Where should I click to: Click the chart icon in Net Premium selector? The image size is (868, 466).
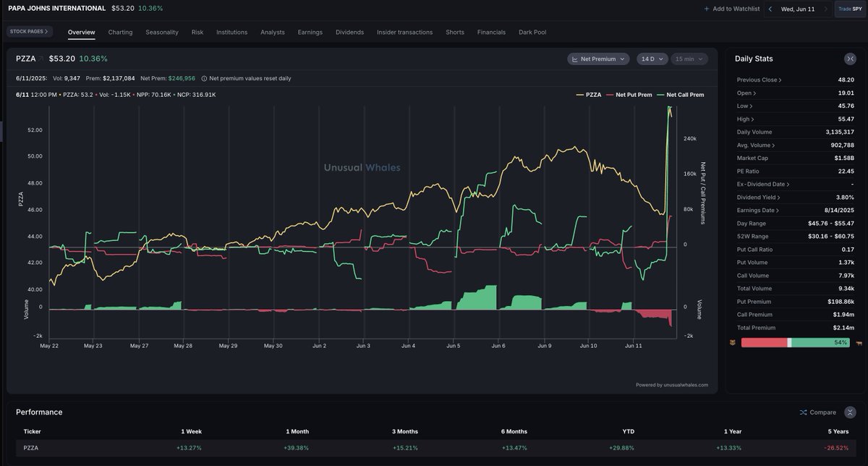pos(575,59)
